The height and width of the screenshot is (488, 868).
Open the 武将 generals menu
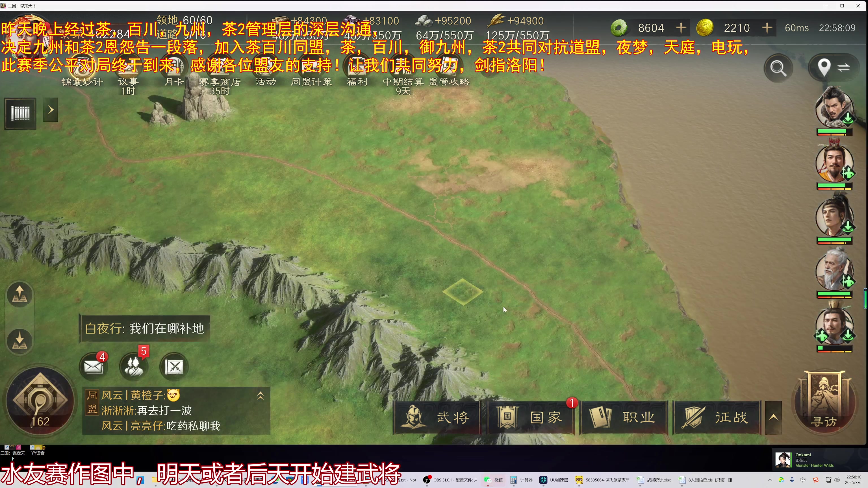coord(437,417)
